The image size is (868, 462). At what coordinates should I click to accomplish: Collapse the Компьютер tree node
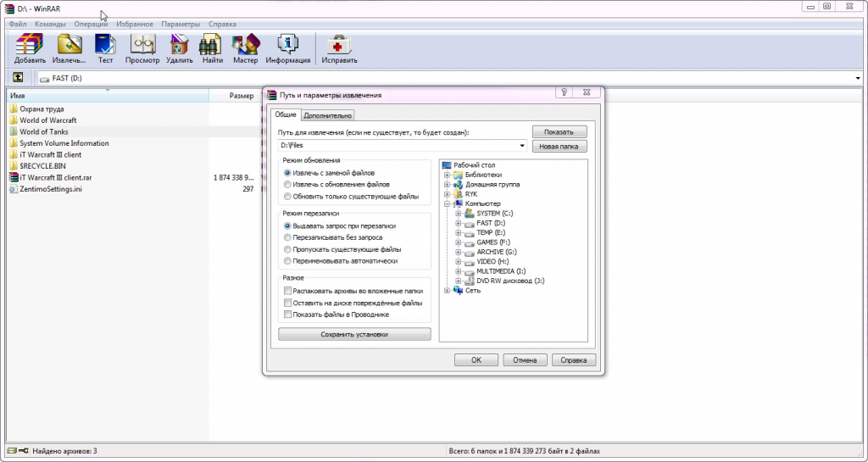click(447, 203)
